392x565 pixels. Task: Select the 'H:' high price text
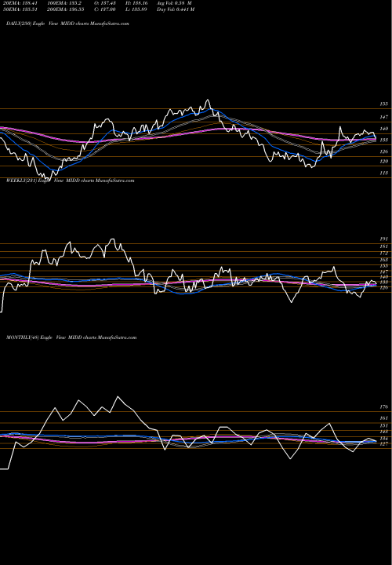point(136,3)
